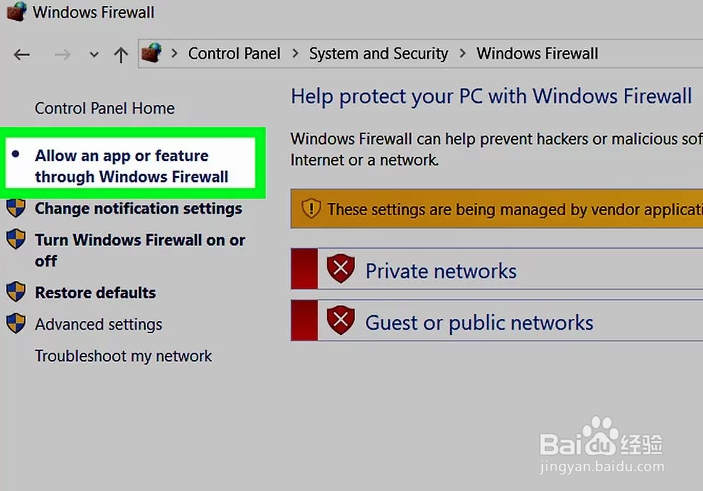
Task: Go up one folder level
Action: pyautogui.click(x=121, y=54)
